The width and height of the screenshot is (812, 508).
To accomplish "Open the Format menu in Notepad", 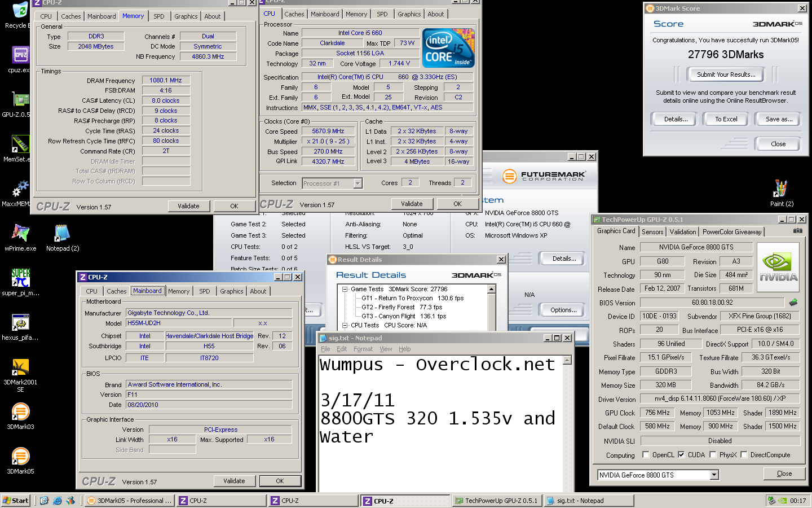I will [x=363, y=349].
